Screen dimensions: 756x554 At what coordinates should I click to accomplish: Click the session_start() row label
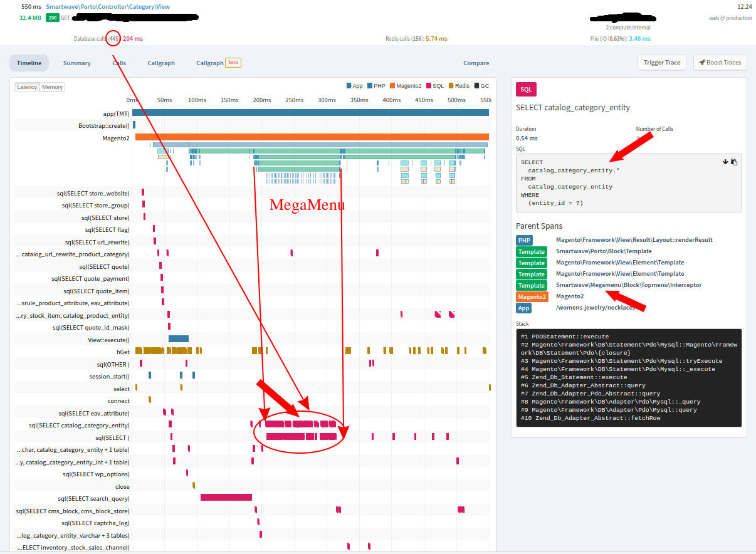109,376
